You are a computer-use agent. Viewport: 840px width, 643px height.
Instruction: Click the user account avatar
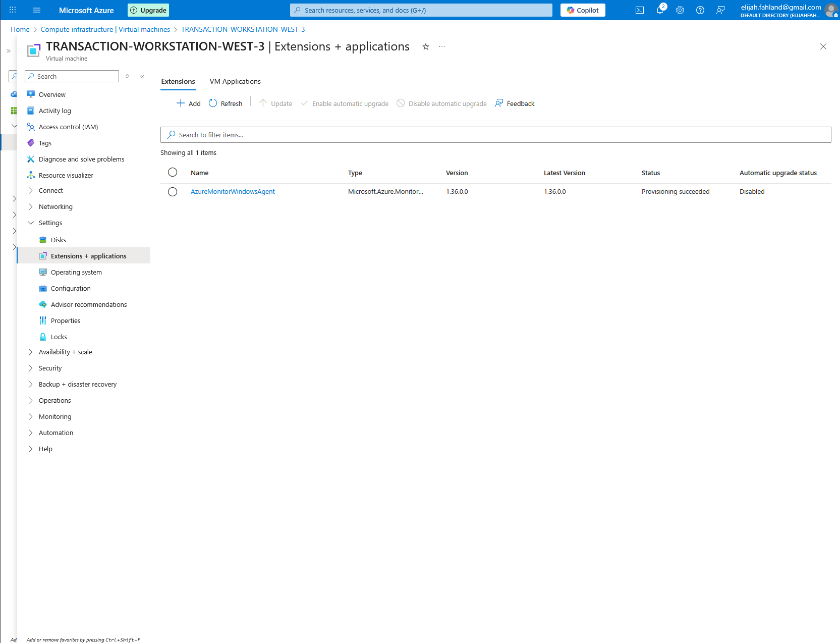831,10
